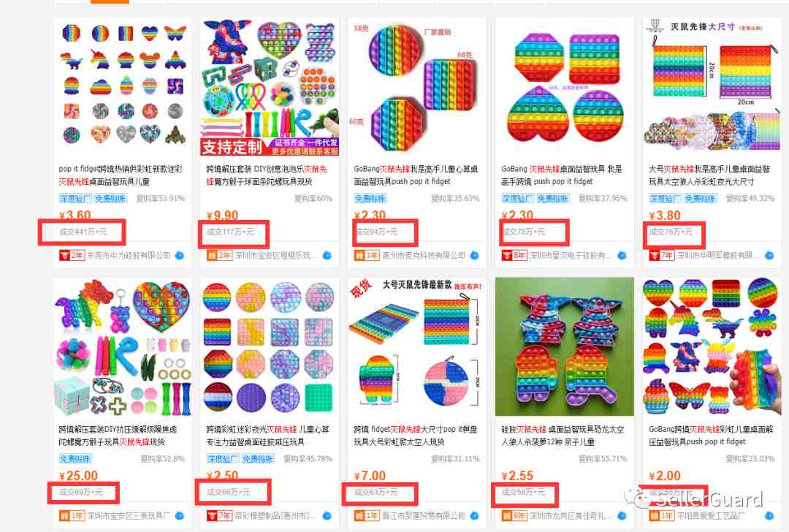
Task: Click chat icon on the ¥7.00 listing
Action: pyautogui.click(x=475, y=516)
